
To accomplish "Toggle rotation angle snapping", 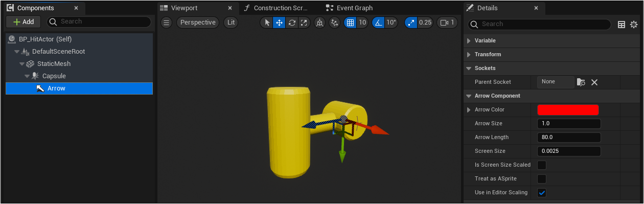I will (x=378, y=22).
